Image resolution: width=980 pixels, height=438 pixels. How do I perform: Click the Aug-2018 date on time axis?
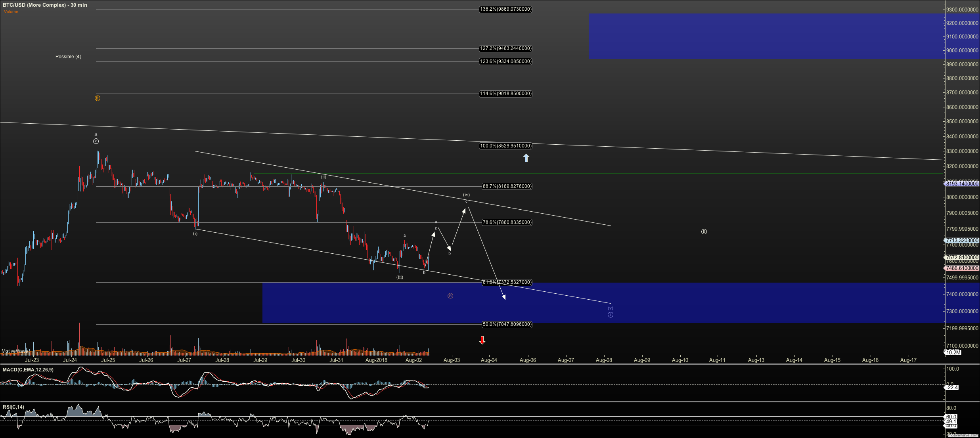[x=376, y=360]
